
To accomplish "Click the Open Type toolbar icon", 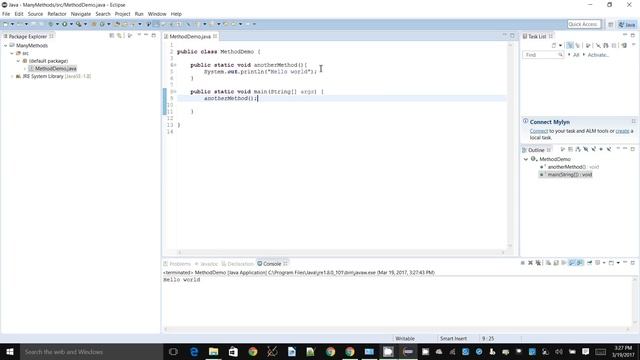I will (x=117, y=24).
